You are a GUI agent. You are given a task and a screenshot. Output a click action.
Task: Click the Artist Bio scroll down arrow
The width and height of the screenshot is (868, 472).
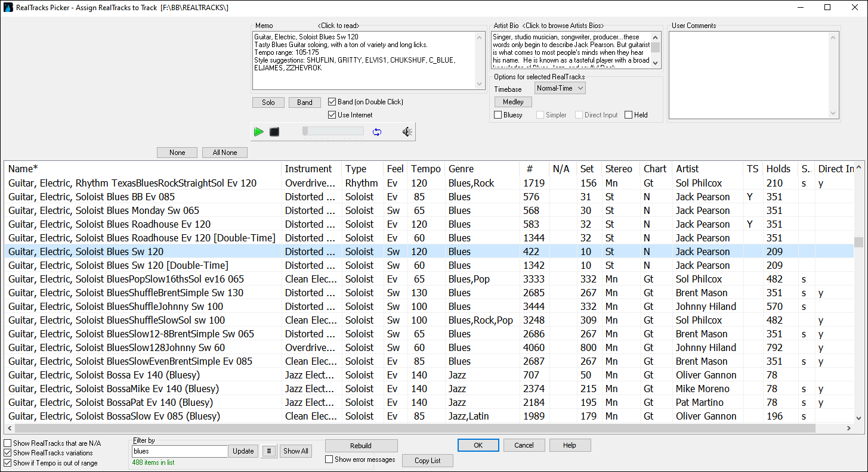click(x=656, y=64)
